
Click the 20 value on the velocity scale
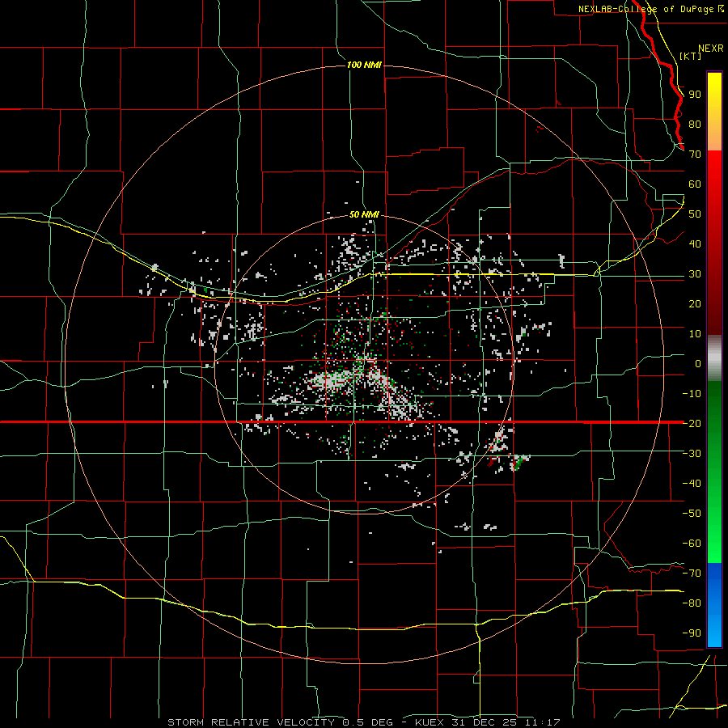click(695, 303)
